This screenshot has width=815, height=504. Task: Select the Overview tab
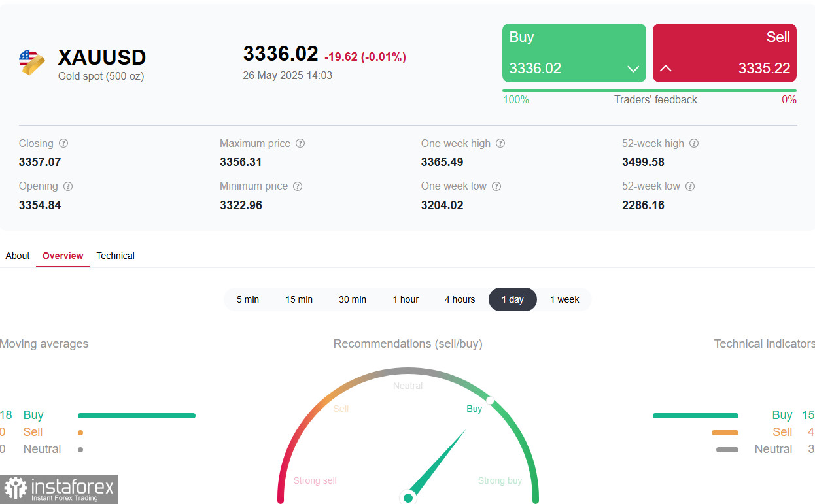pyautogui.click(x=63, y=256)
